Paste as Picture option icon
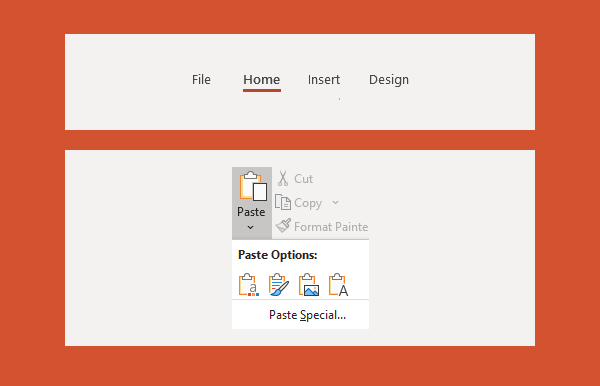Image resolution: width=600 pixels, height=386 pixels. pos(308,285)
